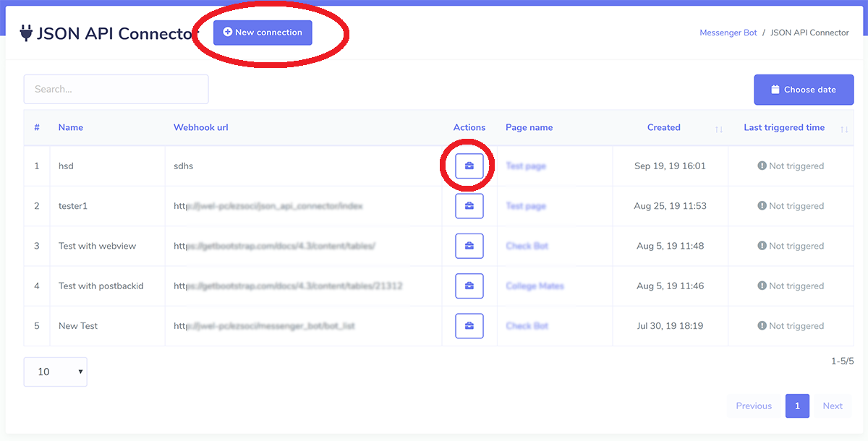Click the Not triggered icon for New Test
The width and height of the screenshot is (868, 441).
(x=764, y=325)
